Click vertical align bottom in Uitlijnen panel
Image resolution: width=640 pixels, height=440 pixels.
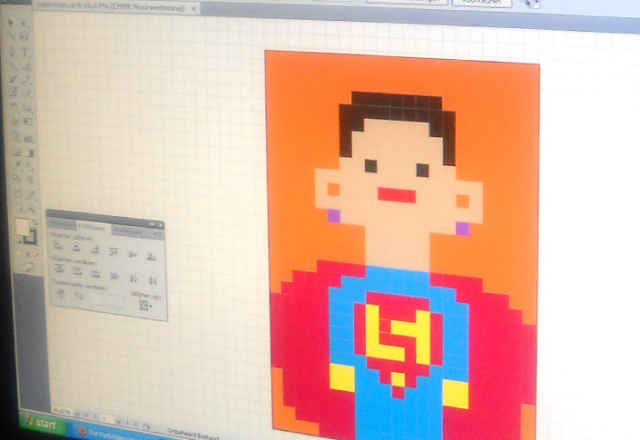coord(151,256)
